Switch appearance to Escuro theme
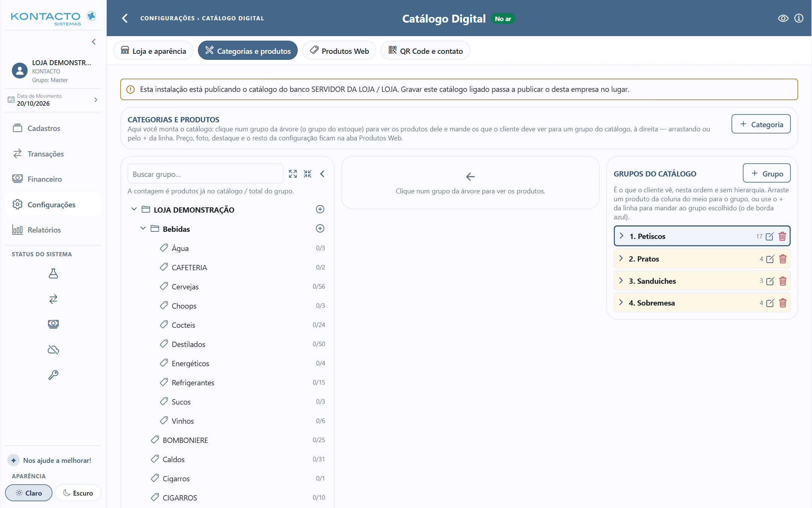812x508 pixels. tap(78, 493)
